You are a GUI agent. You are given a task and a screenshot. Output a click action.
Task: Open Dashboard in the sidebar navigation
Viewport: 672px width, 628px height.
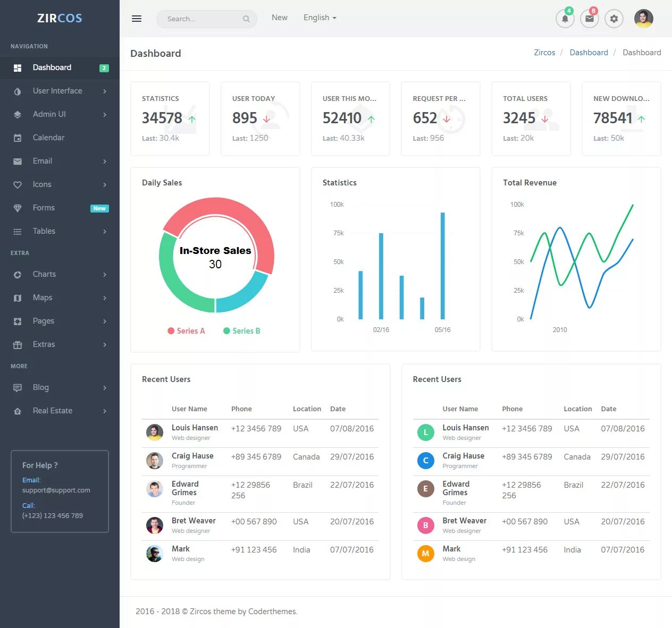coord(60,67)
